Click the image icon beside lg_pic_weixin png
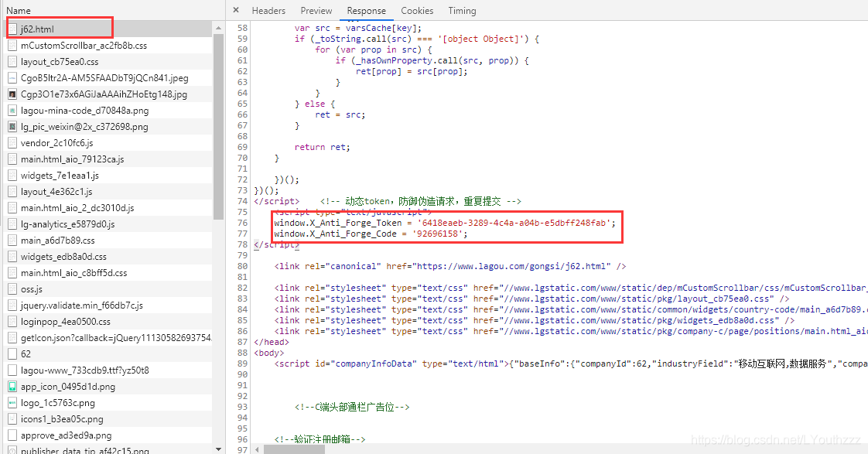The height and width of the screenshot is (454, 868). (12, 127)
